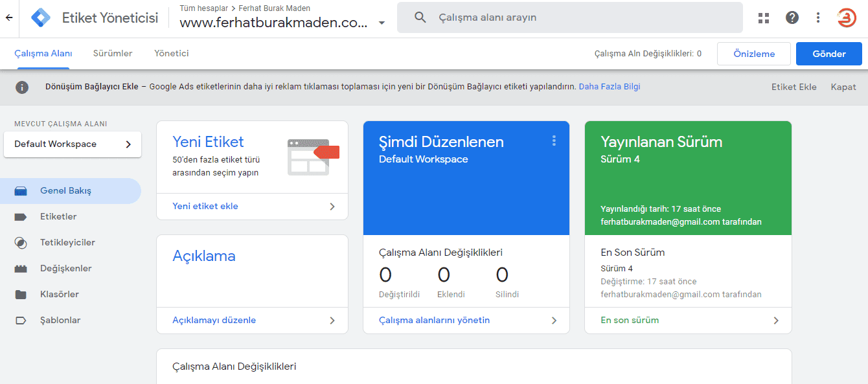Click the workspace search field
Image resolution: width=868 pixels, height=384 pixels.
(x=570, y=17)
